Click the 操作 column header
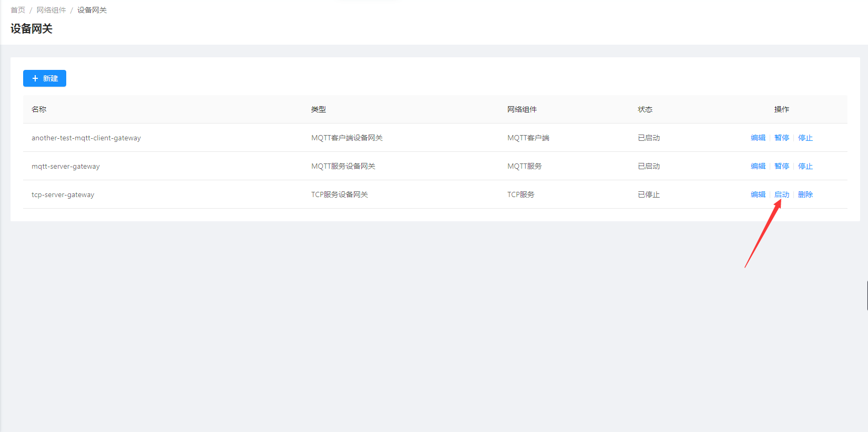868x432 pixels. coord(781,109)
